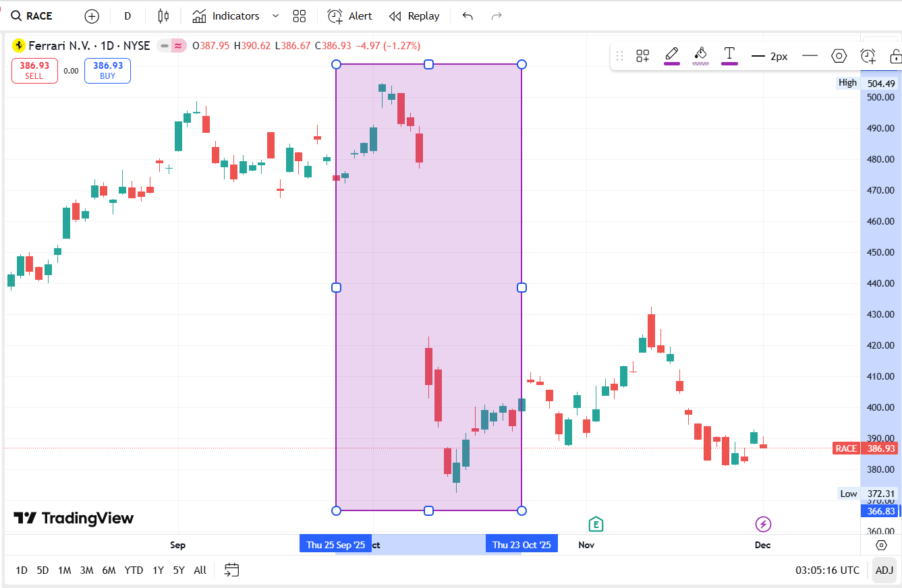Open drawing settings hexagon icon
The image size is (902, 588).
pyautogui.click(x=839, y=56)
